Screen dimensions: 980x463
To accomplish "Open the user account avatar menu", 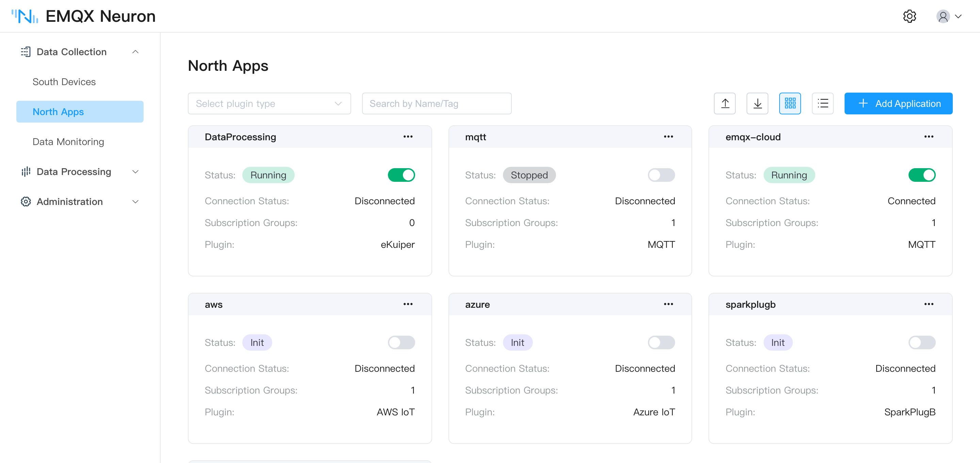I will coord(943,16).
